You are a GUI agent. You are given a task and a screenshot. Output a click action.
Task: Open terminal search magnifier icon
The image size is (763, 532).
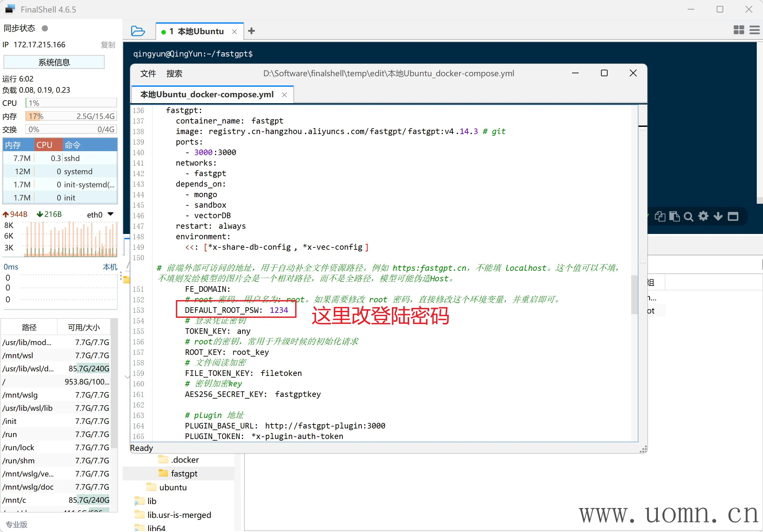pos(688,217)
